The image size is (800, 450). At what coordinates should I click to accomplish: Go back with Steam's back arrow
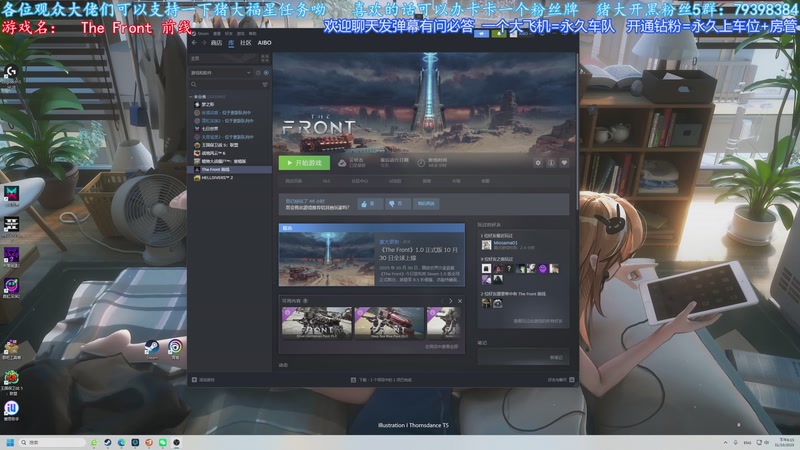tap(194, 43)
